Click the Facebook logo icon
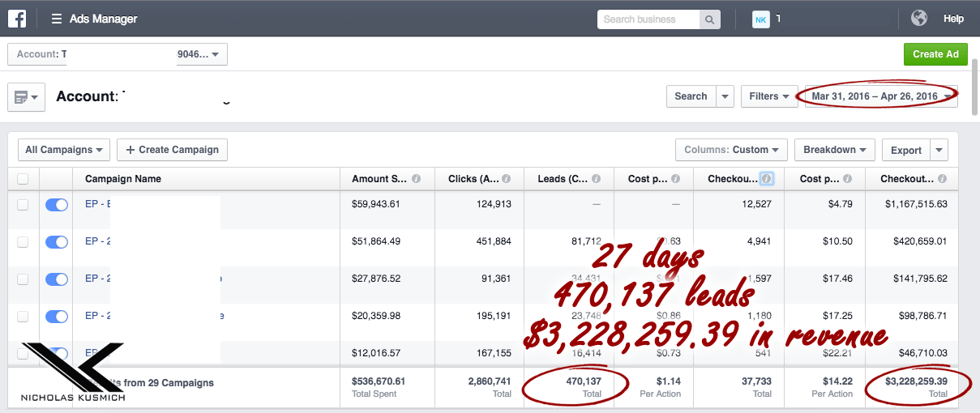This screenshot has width=980, height=413. (17, 19)
